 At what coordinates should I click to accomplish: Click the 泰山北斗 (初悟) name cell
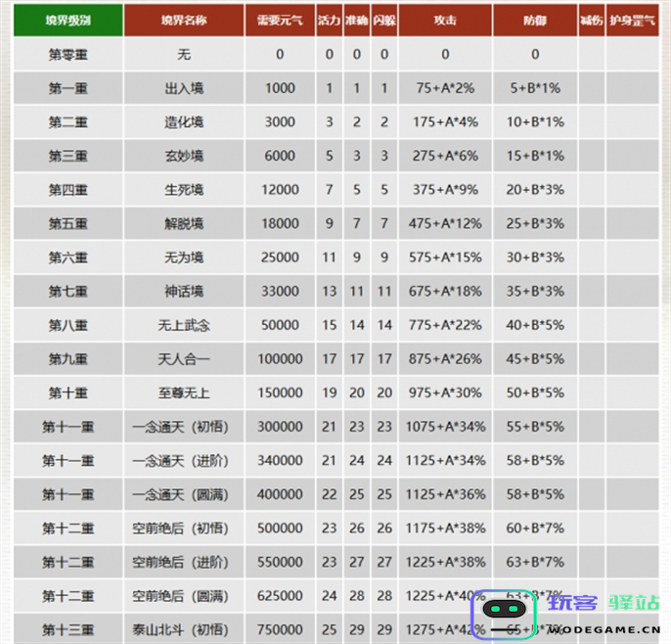[x=184, y=629]
